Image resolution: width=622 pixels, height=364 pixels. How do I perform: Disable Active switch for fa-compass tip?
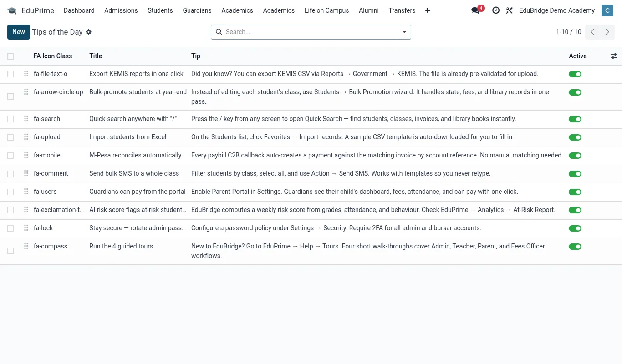575,247
